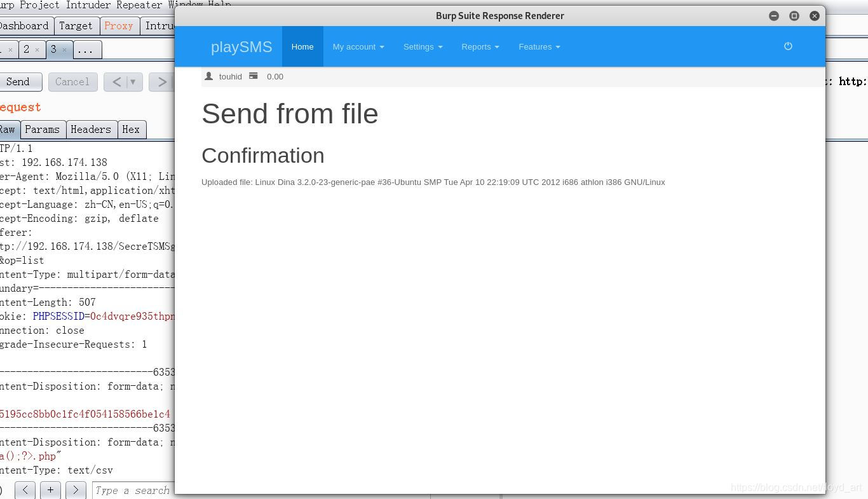868x499 pixels.
Task: Click the 0.00 credit balance
Action: pos(275,77)
